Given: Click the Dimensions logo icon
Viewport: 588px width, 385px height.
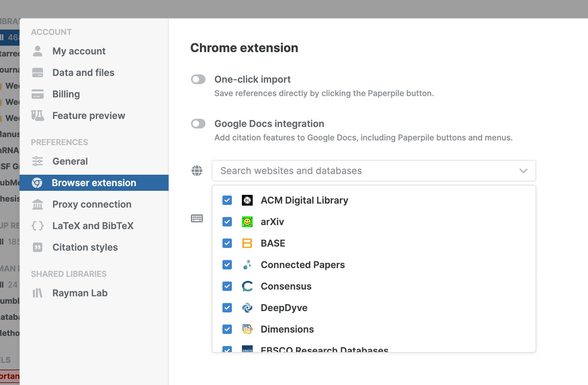Looking at the screenshot, I should click(247, 329).
